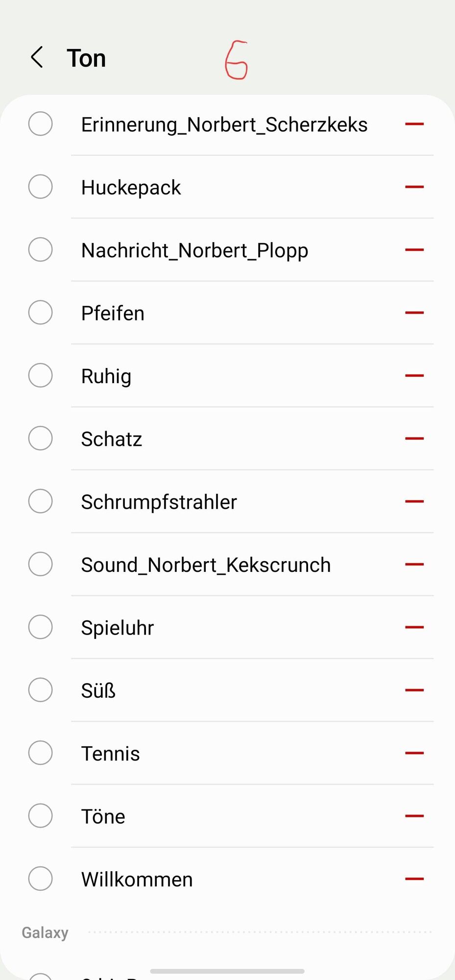
Task: Select the Süß tone radio button
Action: tap(41, 690)
